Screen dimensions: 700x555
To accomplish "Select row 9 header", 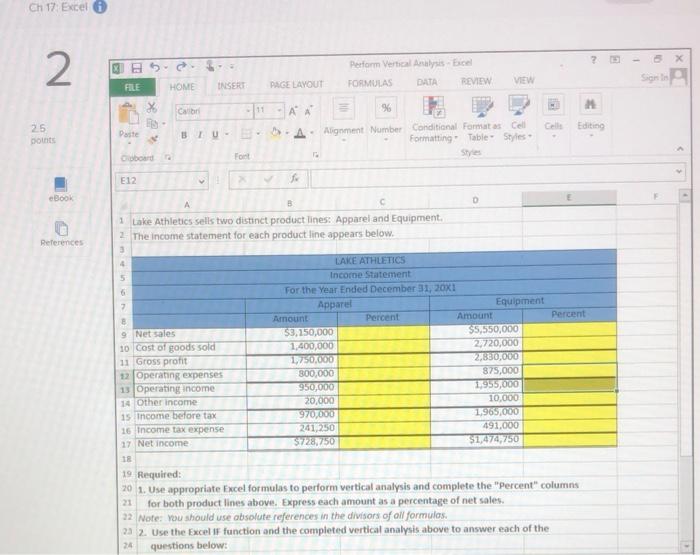I will click(x=124, y=335).
